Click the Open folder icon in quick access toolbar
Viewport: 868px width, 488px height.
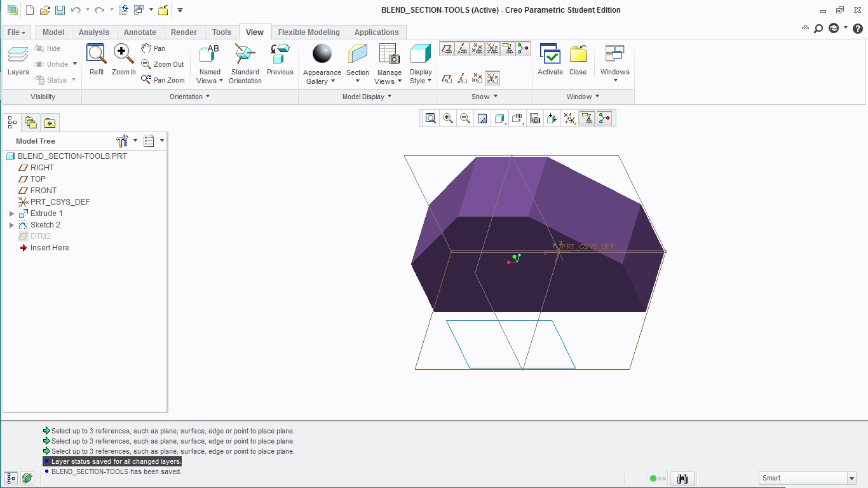44,10
